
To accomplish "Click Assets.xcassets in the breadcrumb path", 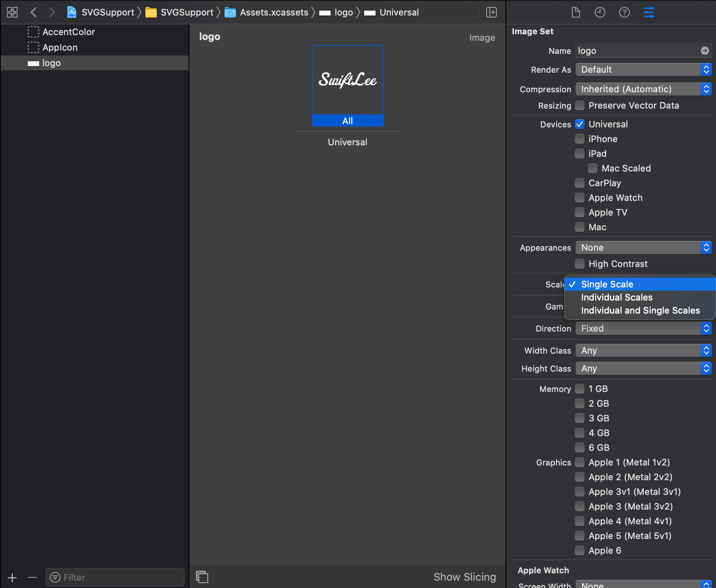I will tap(274, 12).
